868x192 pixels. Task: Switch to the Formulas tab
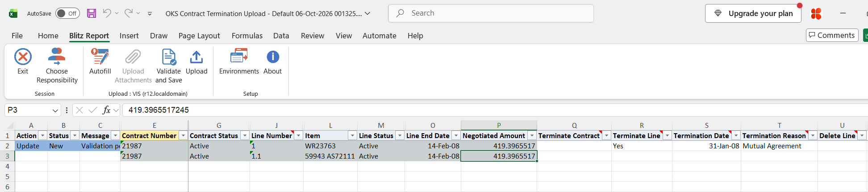pos(247,36)
